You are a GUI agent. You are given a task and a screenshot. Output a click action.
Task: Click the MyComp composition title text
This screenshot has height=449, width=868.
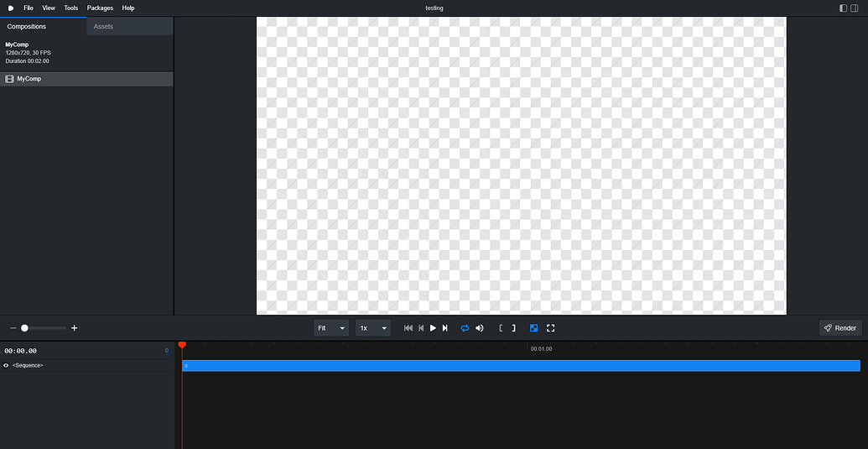click(x=17, y=44)
